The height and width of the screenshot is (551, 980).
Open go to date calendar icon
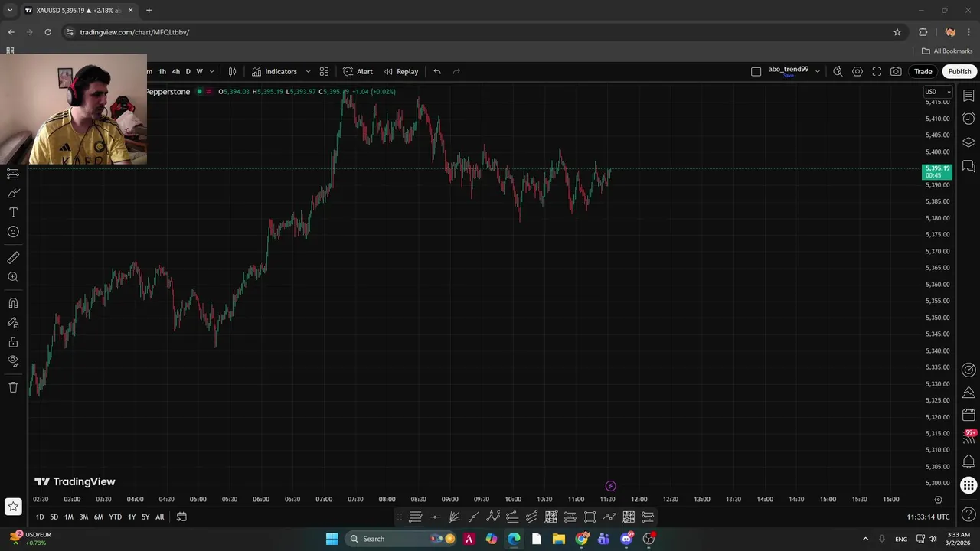coord(181,517)
